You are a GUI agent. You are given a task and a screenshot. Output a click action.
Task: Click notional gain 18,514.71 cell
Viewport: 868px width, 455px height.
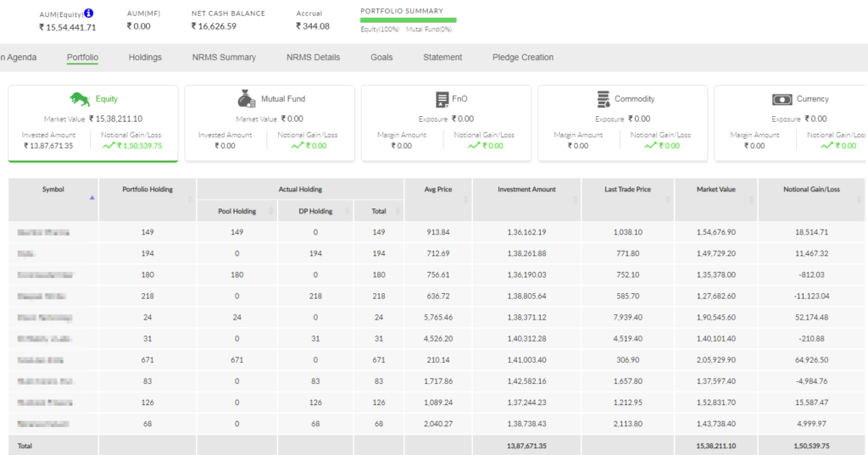click(x=811, y=232)
